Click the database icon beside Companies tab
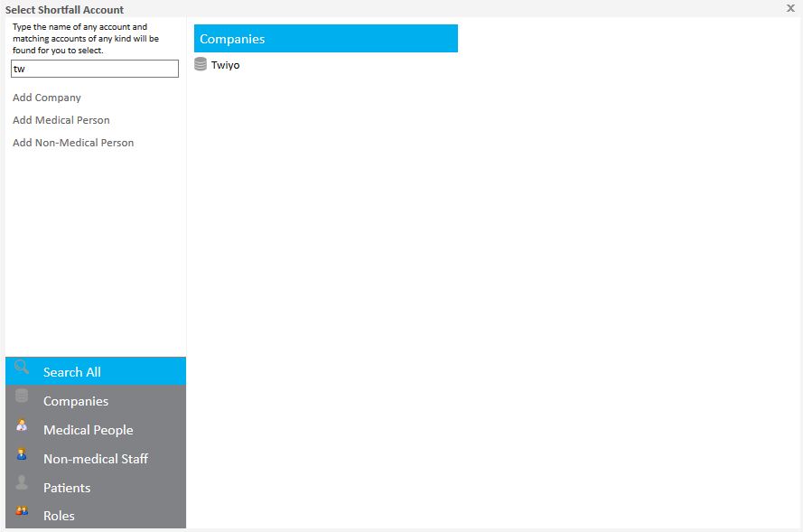Screen dimensions: 803x532 coord(22,397)
